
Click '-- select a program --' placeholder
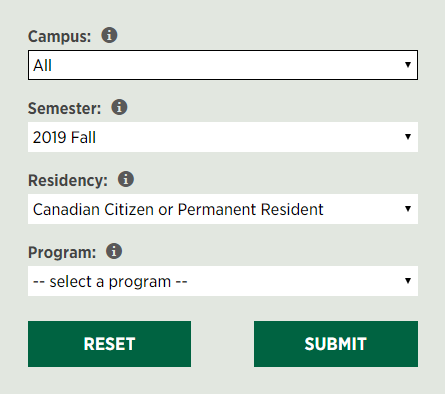(110, 282)
